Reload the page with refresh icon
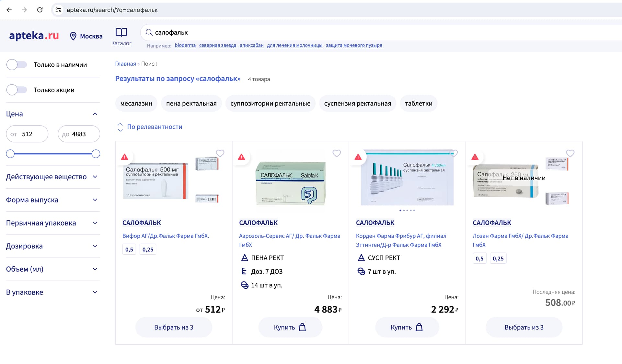Image resolution: width=622 pixels, height=364 pixels. click(40, 10)
